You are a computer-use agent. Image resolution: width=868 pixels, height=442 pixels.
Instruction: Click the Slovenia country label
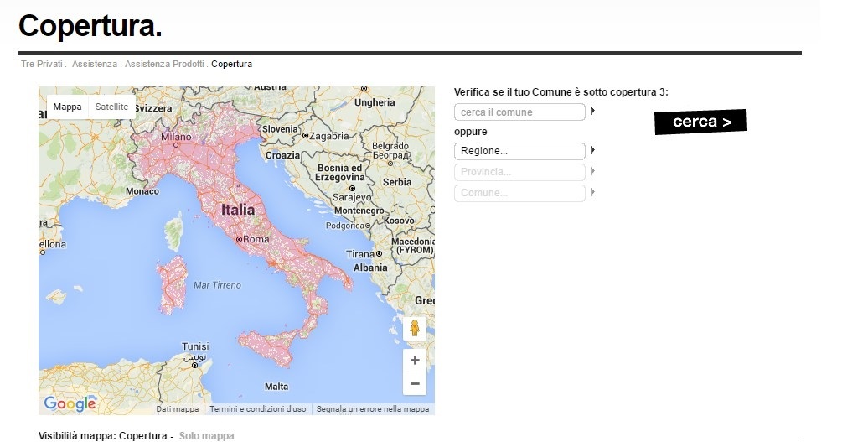[x=280, y=129]
